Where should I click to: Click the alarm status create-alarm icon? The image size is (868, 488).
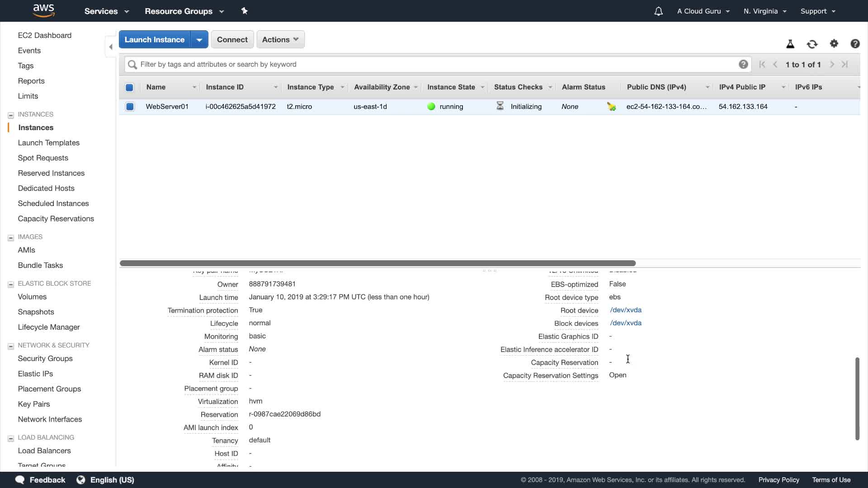611,107
